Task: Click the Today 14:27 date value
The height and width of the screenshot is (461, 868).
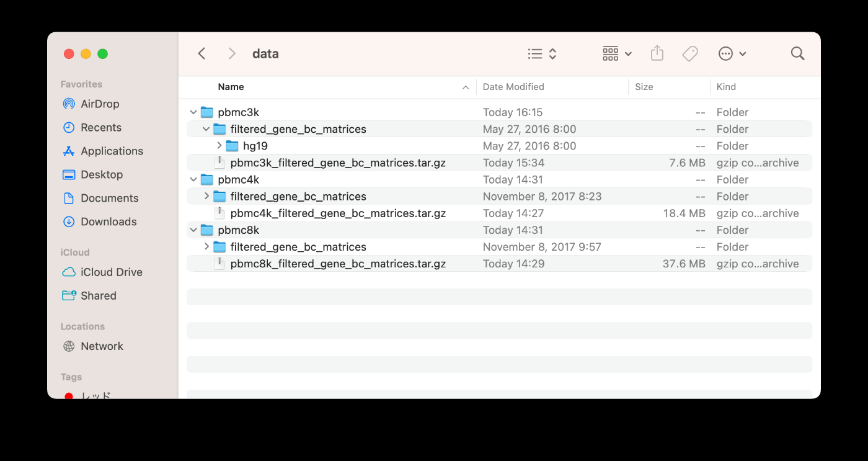Action: pyautogui.click(x=513, y=213)
